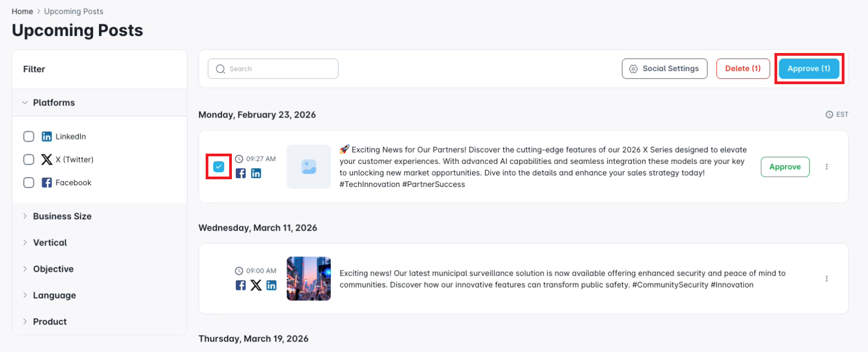
Task: Check the X (Twitter) filter checkbox
Action: (x=29, y=160)
